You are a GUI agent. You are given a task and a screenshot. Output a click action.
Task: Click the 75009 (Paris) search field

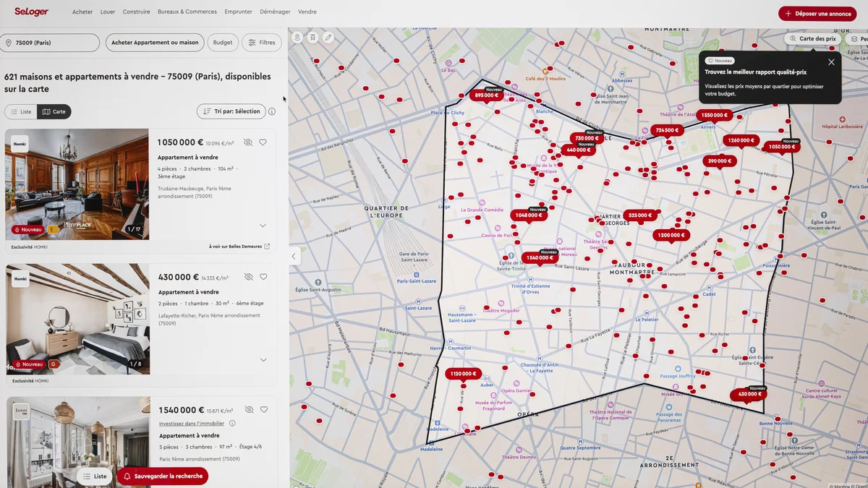(x=50, y=43)
